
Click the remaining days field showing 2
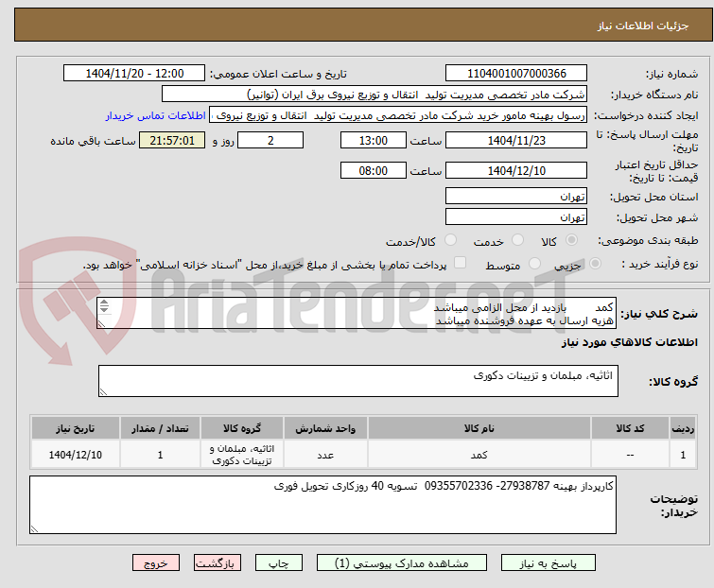[x=270, y=140]
